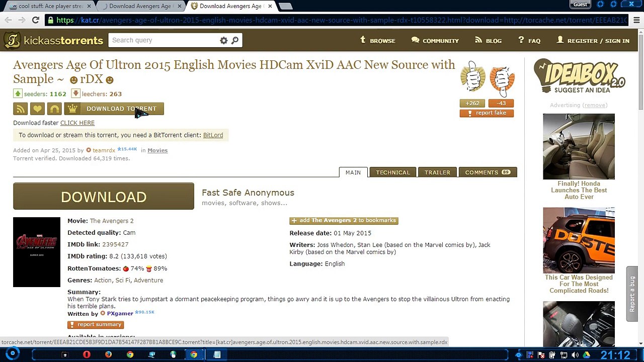Open a new browser tab
The image size is (644, 362).
click(285, 6)
